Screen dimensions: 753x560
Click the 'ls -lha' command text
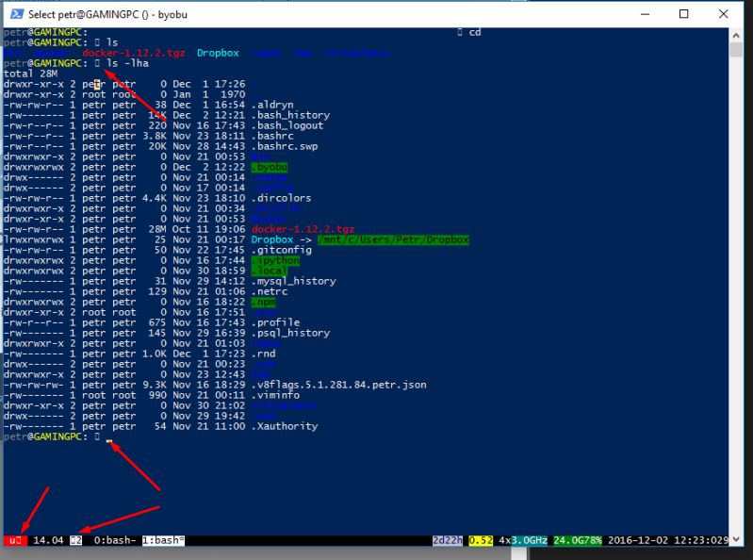tap(127, 63)
